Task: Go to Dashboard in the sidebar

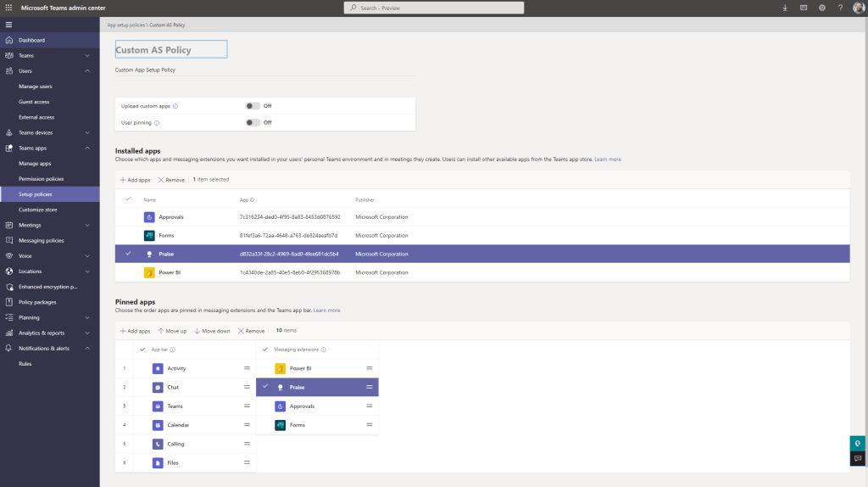Action: point(31,40)
